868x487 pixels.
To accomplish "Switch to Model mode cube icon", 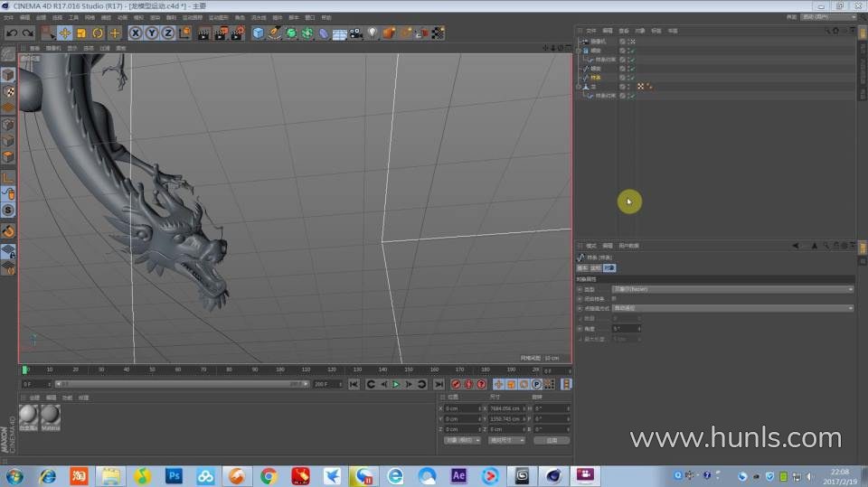I will (8, 75).
